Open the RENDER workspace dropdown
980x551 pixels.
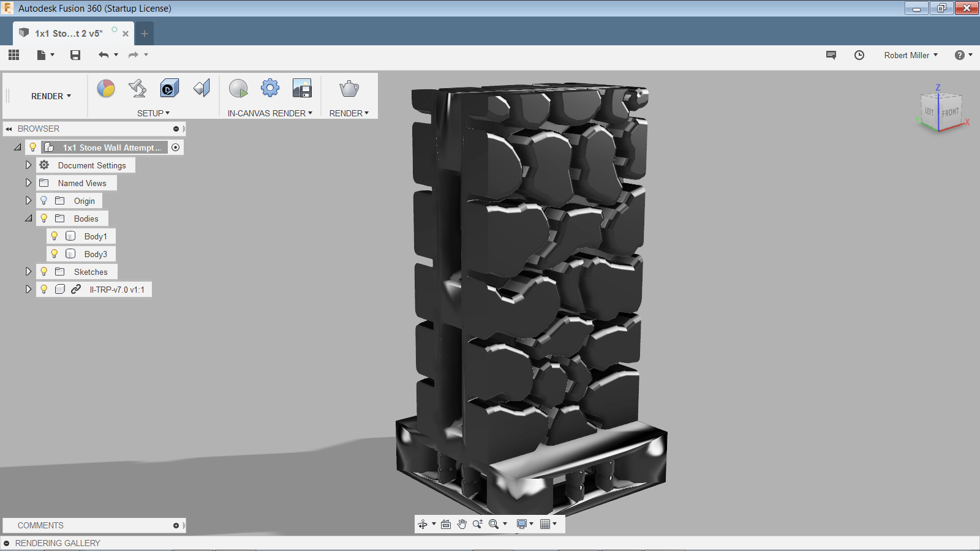51,96
